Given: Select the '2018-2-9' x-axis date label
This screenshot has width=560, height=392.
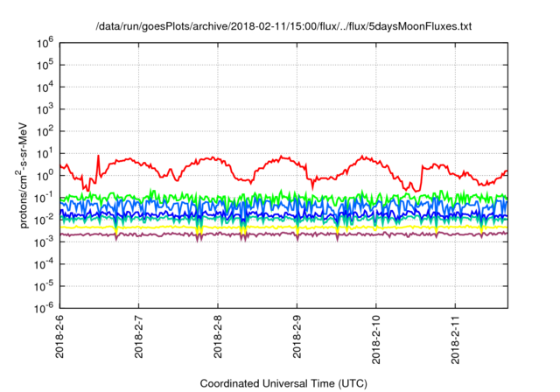Looking at the screenshot, I should pyautogui.click(x=297, y=336).
